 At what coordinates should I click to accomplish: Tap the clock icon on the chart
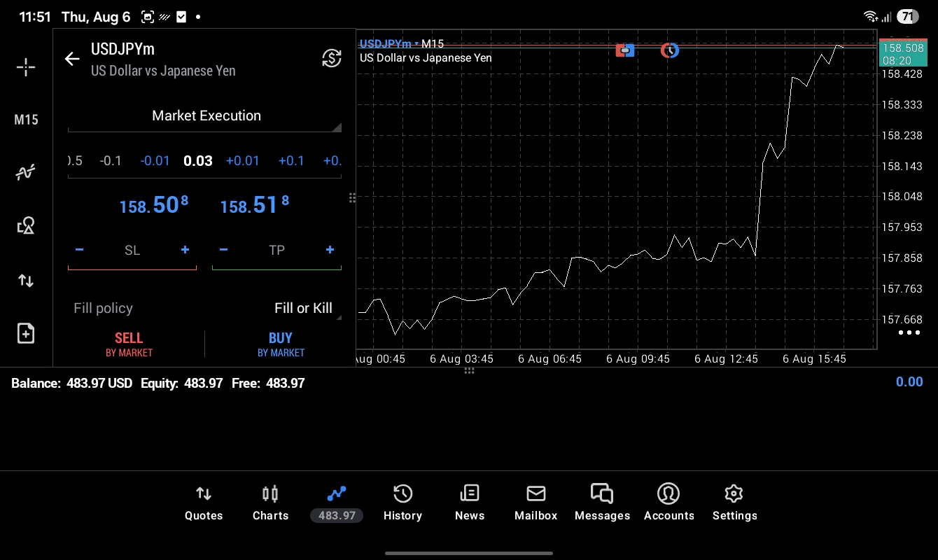coord(670,50)
